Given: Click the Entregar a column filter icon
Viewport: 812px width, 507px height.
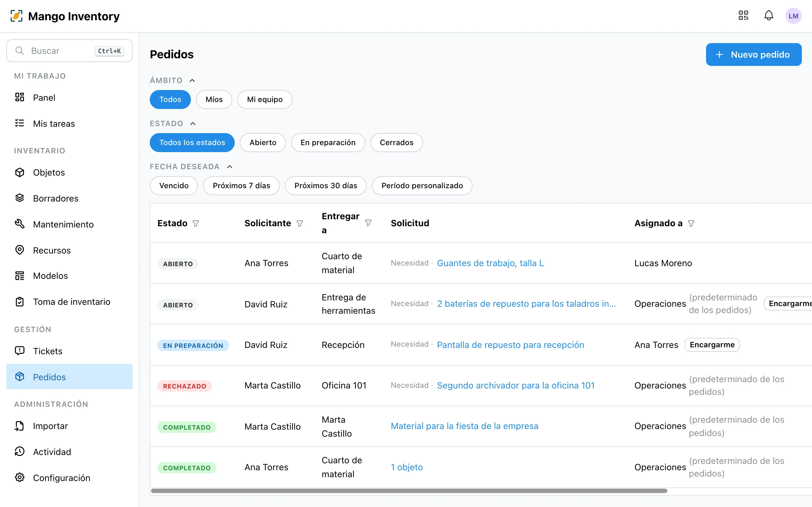Looking at the screenshot, I should point(368,223).
